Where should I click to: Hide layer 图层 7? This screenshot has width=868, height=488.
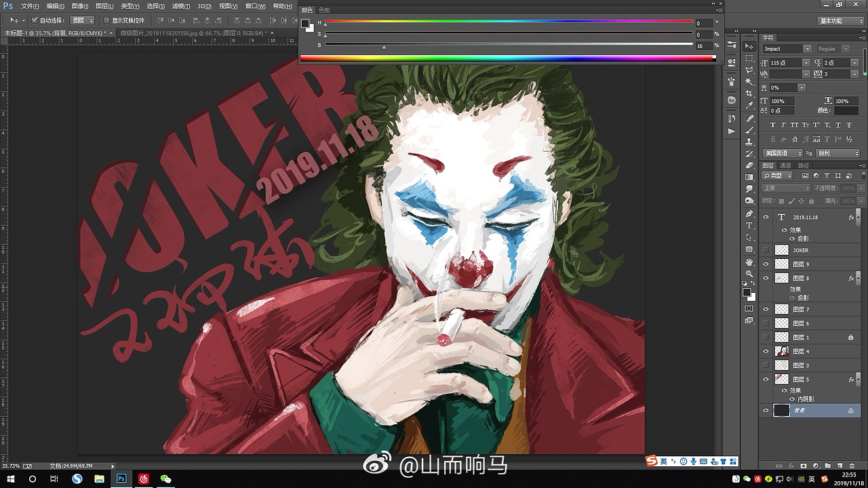[x=766, y=309]
